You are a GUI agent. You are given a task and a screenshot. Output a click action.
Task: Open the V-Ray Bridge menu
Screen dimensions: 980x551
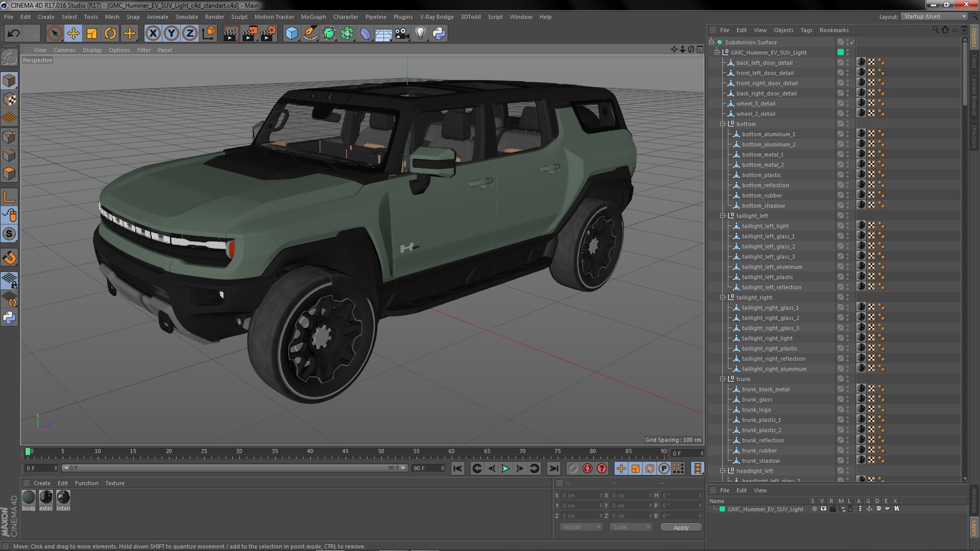pos(437,17)
